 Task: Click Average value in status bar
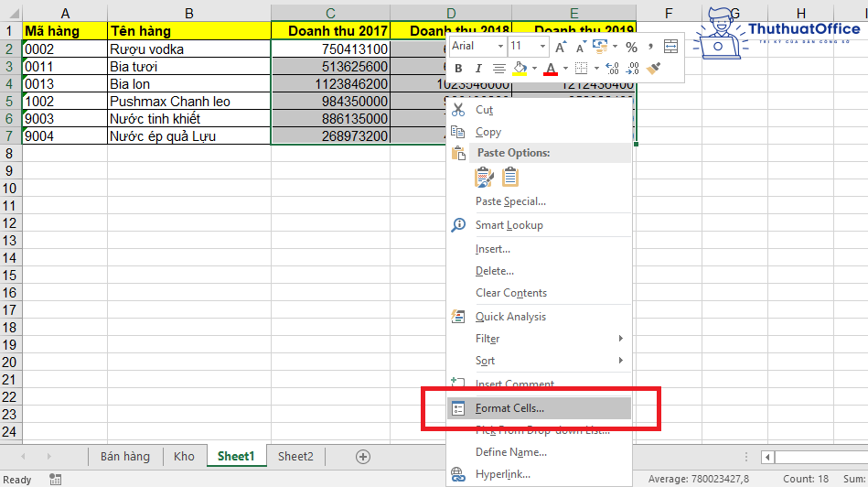tap(699, 480)
